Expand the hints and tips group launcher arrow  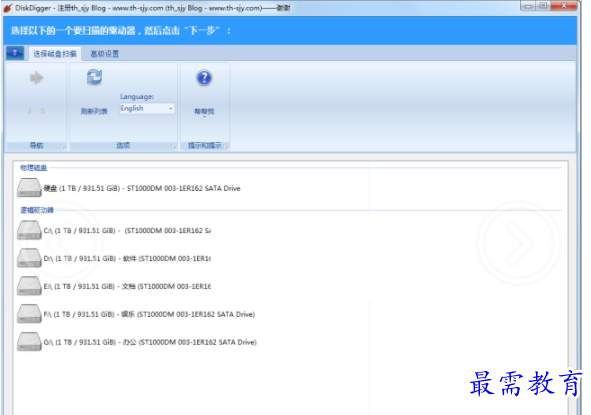pyautogui.click(x=226, y=146)
